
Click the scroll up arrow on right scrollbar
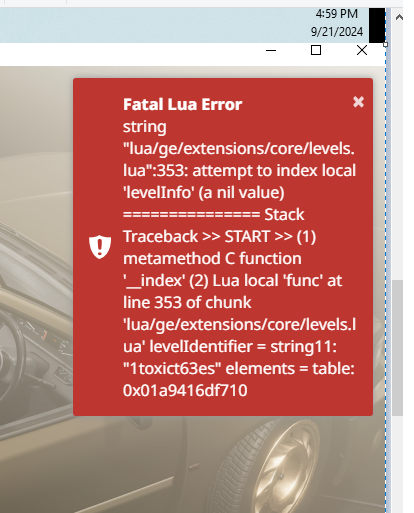tap(398, 17)
